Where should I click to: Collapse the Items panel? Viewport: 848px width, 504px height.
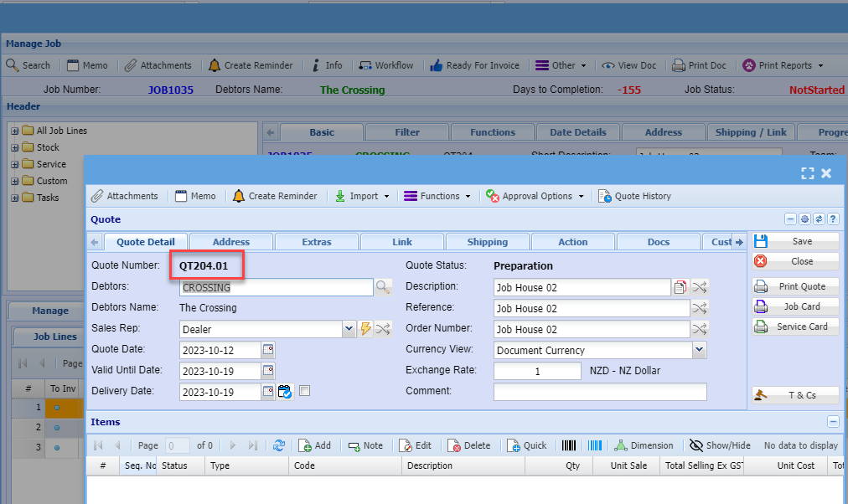point(833,422)
